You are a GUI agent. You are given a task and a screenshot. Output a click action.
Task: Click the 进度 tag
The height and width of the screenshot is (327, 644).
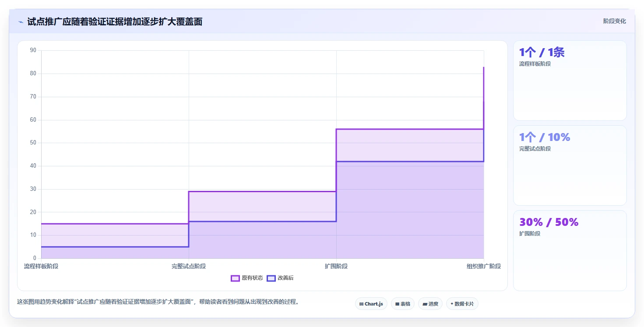[430, 304]
